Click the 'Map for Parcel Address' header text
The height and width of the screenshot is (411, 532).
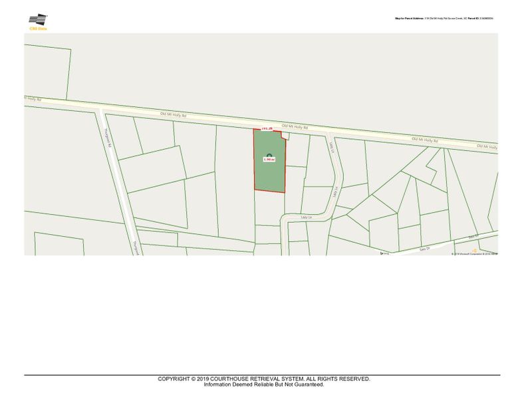click(x=410, y=19)
